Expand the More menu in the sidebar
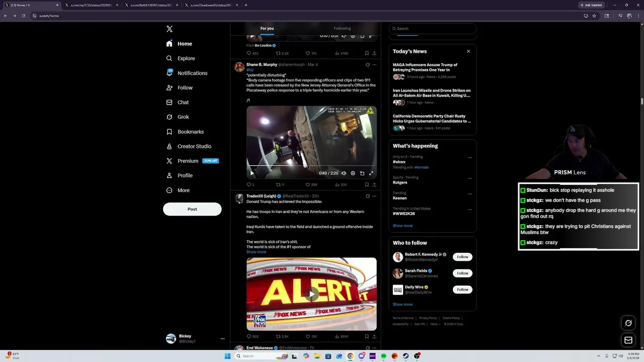Viewport: 644px width, 362px height. (x=178, y=190)
